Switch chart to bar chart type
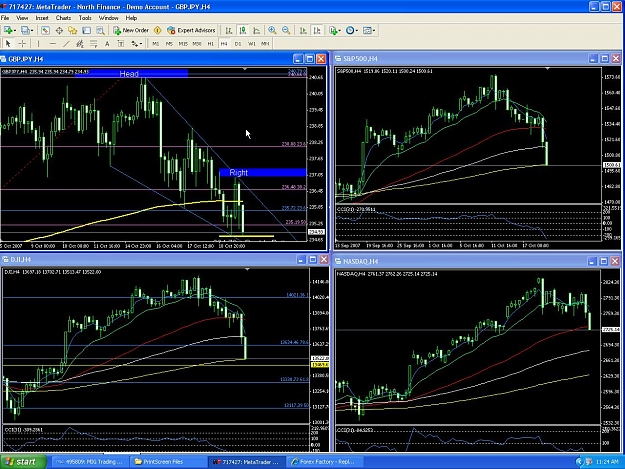This screenshot has width=625, height=469. 228,30
